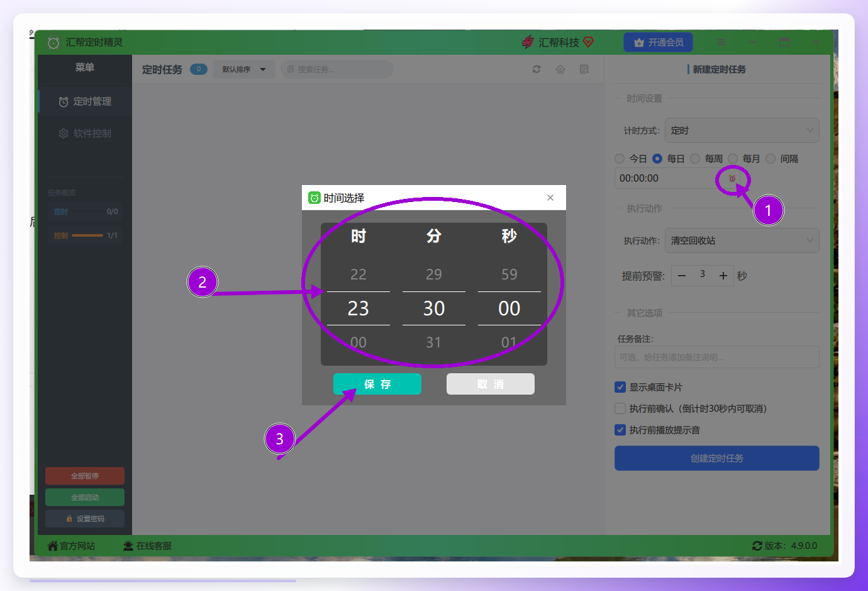Open 在线客服 support in the status bar
This screenshot has width=868, height=591.
click(x=147, y=546)
